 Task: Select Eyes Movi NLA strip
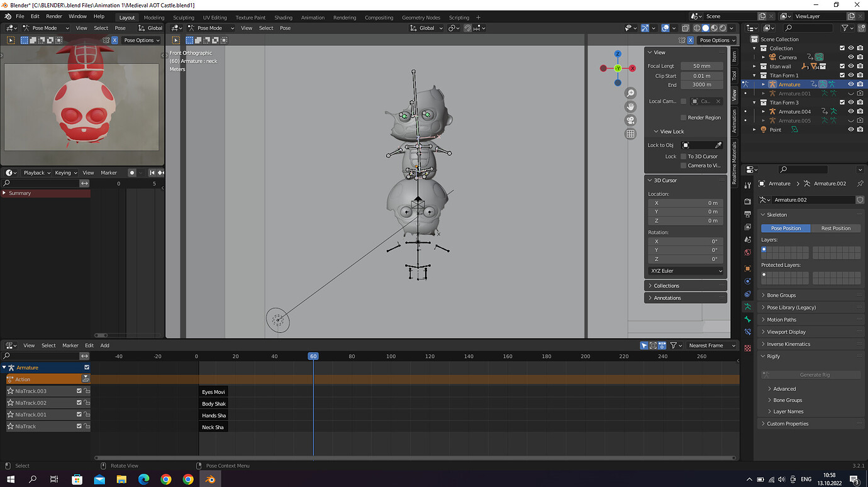[x=213, y=392]
